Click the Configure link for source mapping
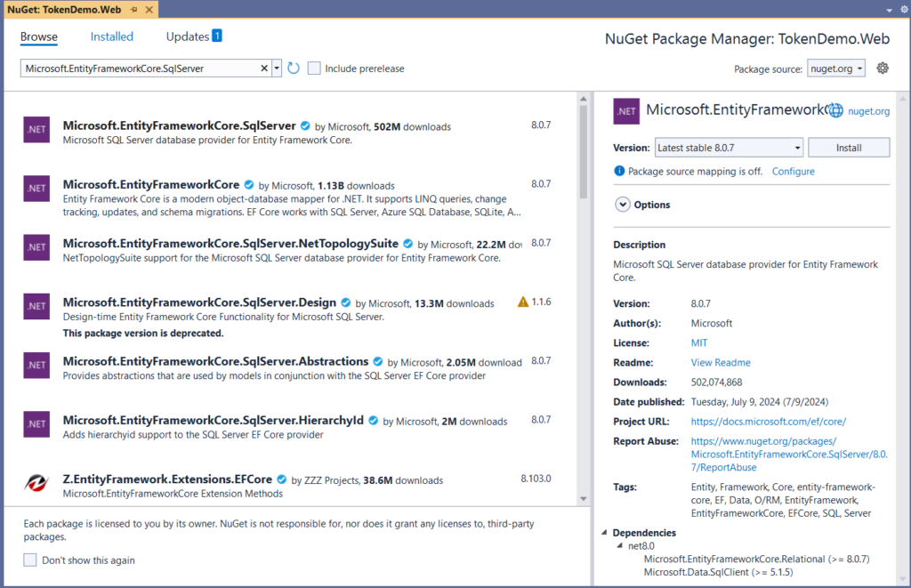This screenshot has height=588, width=911. point(793,172)
